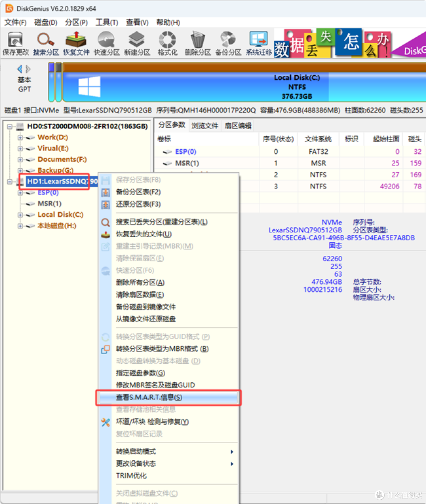
Task: Expand the Documents(F:) tree node
Action: pyautogui.click(x=20, y=160)
